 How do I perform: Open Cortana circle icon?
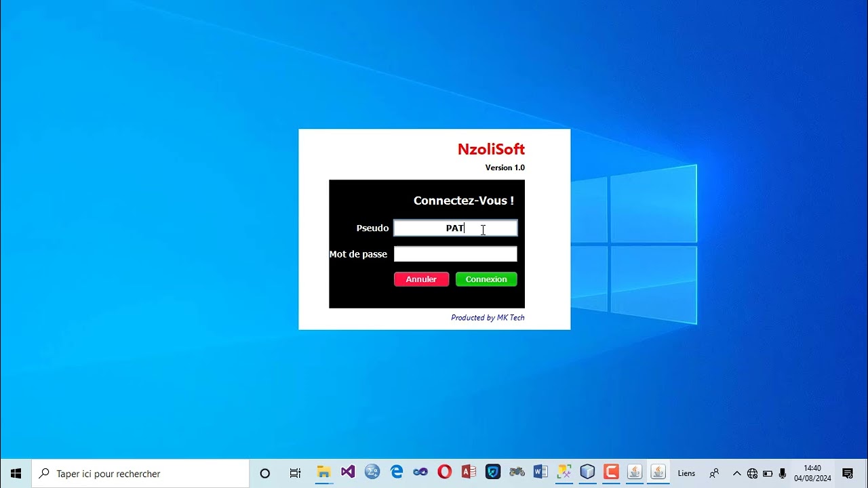point(265,473)
